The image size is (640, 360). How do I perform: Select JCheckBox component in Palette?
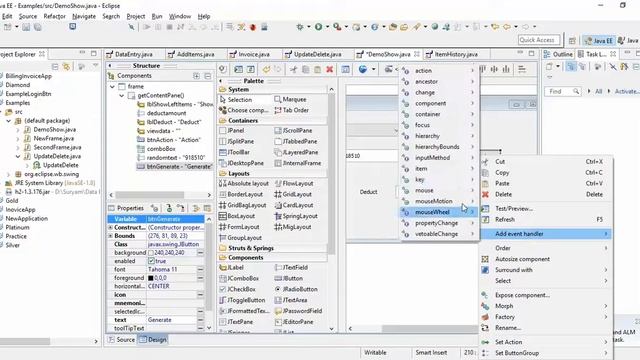pos(238,289)
